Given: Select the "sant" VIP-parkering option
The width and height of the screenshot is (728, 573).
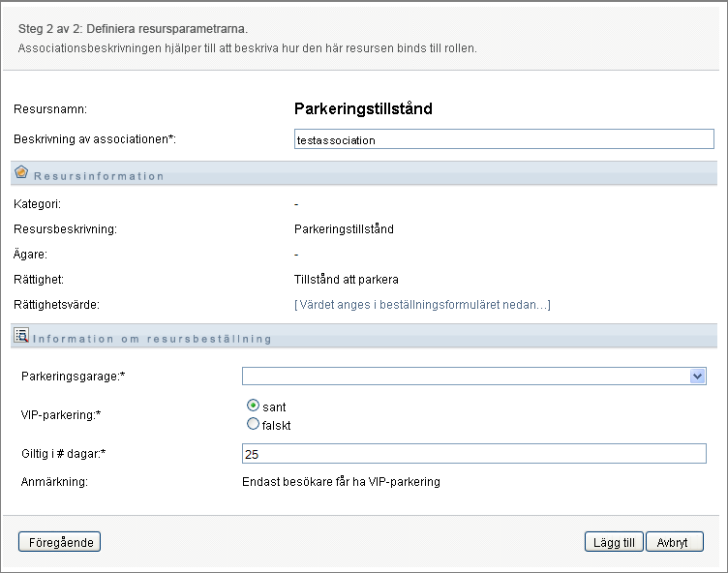Looking at the screenshot, I should pyautogui.click(x=253, y=407).
